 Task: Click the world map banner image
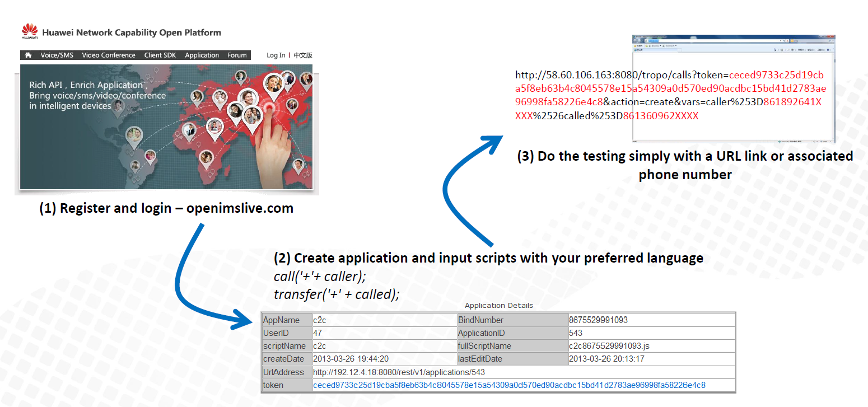tap(166, 127)
